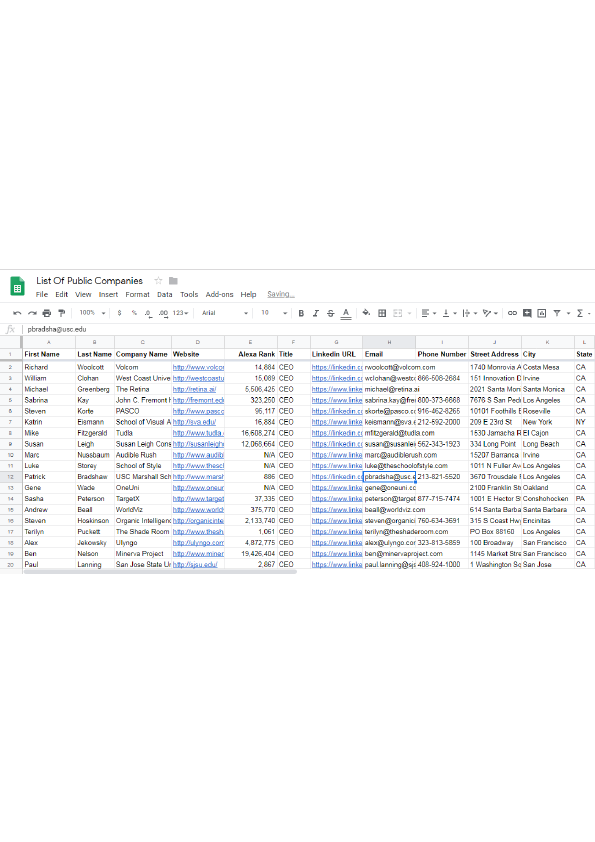595x842 pixels.
Task: Open the font size 10 dropdown
Action: (274, 313)
